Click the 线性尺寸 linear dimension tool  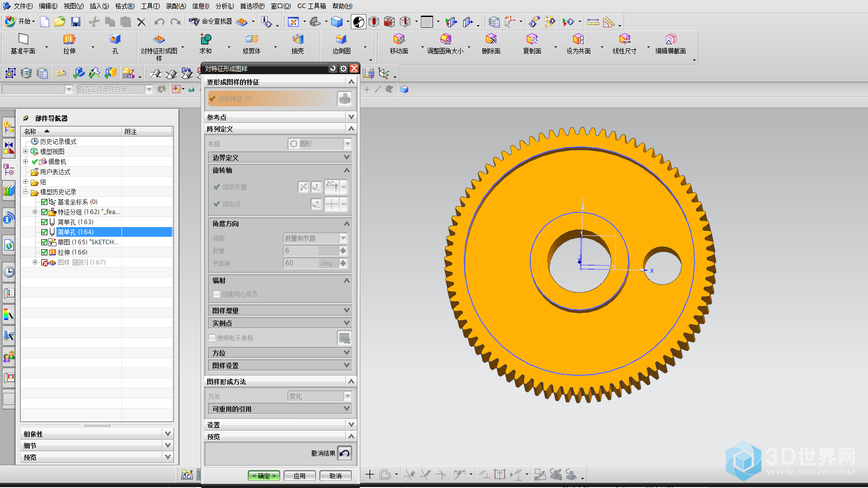tap(625, 44)
